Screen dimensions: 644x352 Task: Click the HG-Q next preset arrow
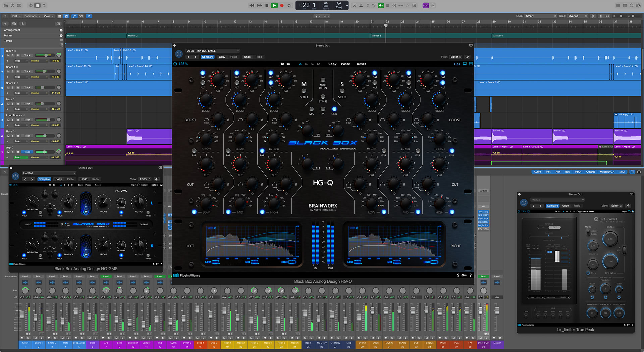pyautogui.click(x=196, y=57)
